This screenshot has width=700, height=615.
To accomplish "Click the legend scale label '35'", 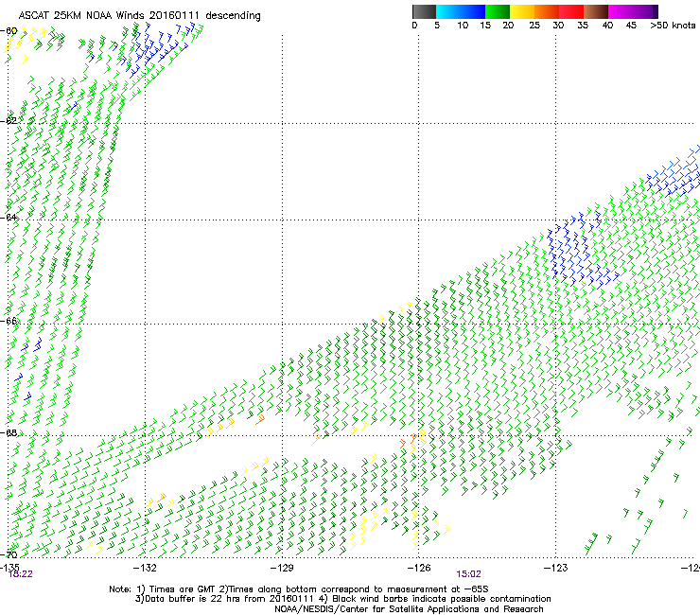I will coord(583,26).
